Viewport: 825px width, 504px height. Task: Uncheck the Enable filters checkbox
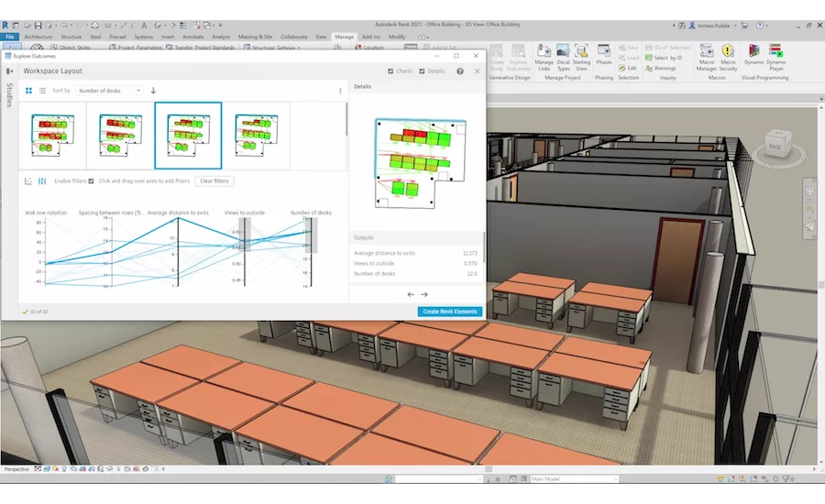click(x=91, y=181)
